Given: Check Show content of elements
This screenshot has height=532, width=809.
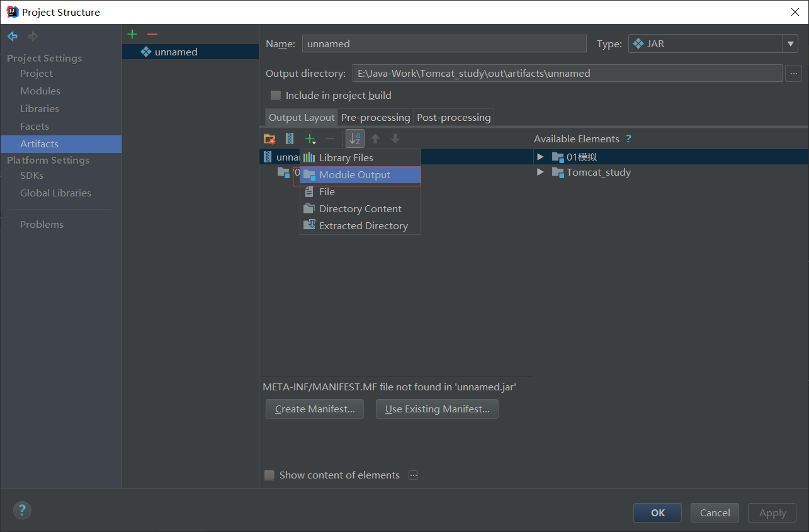Looking at the screenshot, I should point(269,475).
